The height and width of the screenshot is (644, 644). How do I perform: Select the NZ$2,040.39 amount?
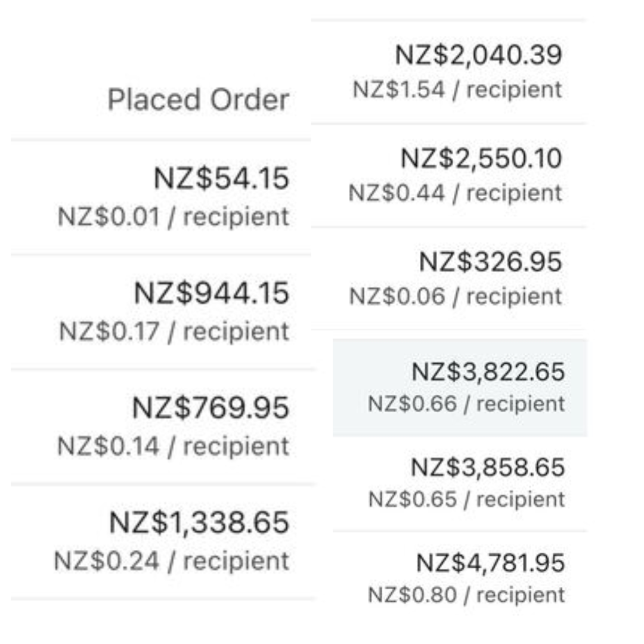pyautogui.click(x=478, y=55)
